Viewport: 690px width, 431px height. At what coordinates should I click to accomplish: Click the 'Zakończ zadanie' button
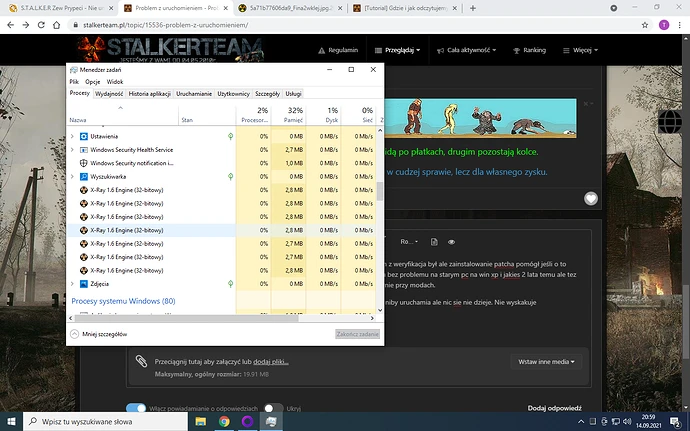(357, 334)
